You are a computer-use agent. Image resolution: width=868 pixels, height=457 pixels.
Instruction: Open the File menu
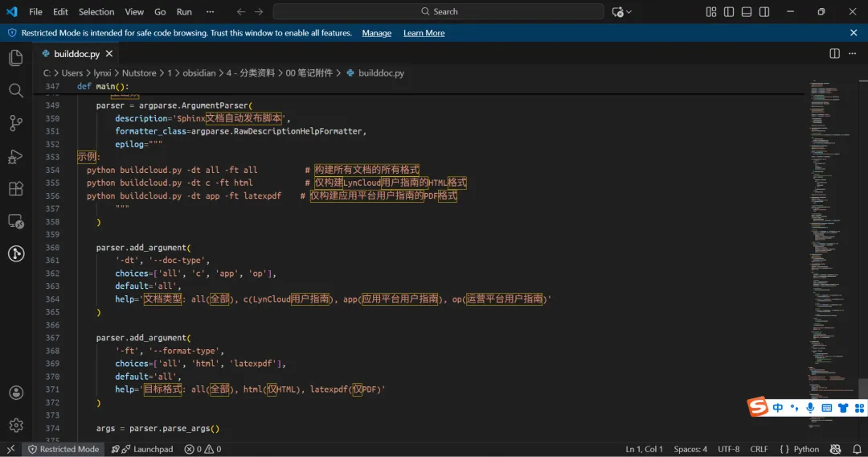[x=35, y=11]
